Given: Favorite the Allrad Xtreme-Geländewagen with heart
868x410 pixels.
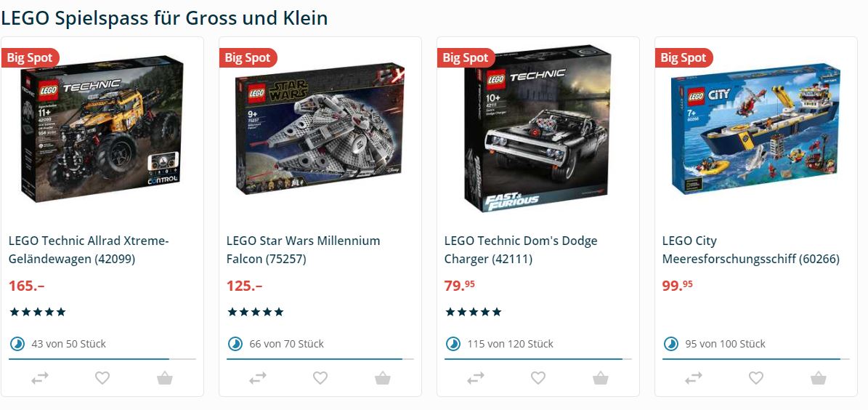Looking at the screenshot, I should [x=102, y=378].
